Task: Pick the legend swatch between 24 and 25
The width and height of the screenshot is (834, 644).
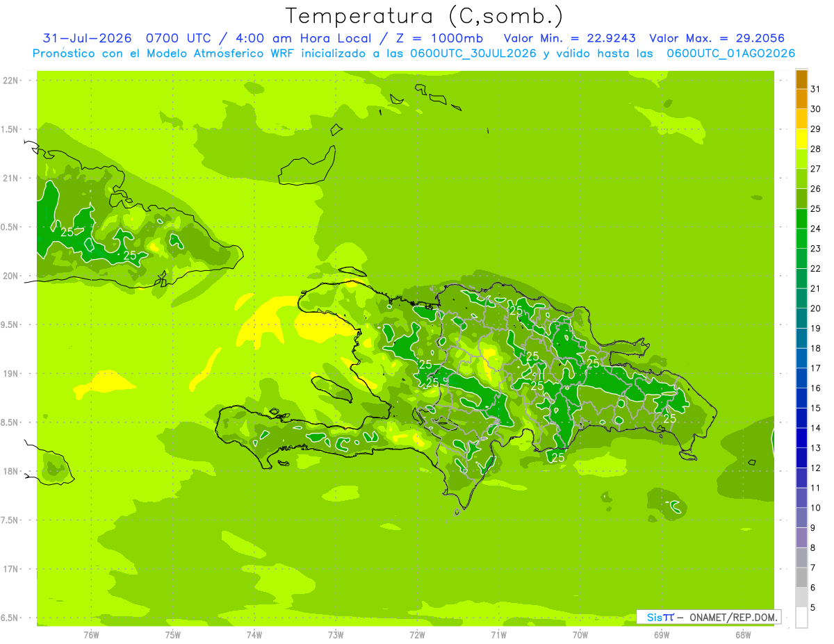Action: (801, 219)
